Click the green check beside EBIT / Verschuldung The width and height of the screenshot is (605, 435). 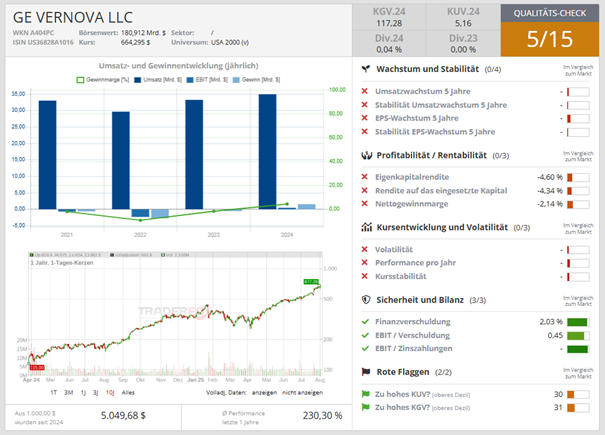[365, 335]
